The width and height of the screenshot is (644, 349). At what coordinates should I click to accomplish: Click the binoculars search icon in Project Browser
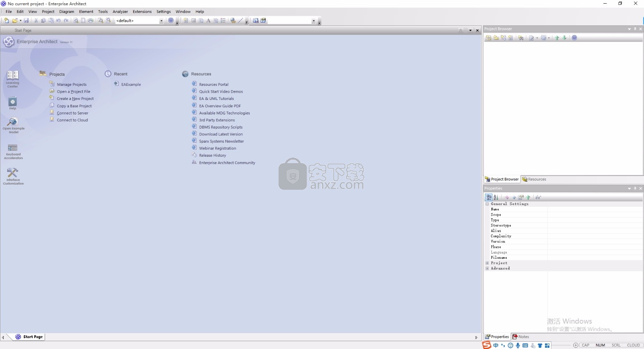click(520, 38)
